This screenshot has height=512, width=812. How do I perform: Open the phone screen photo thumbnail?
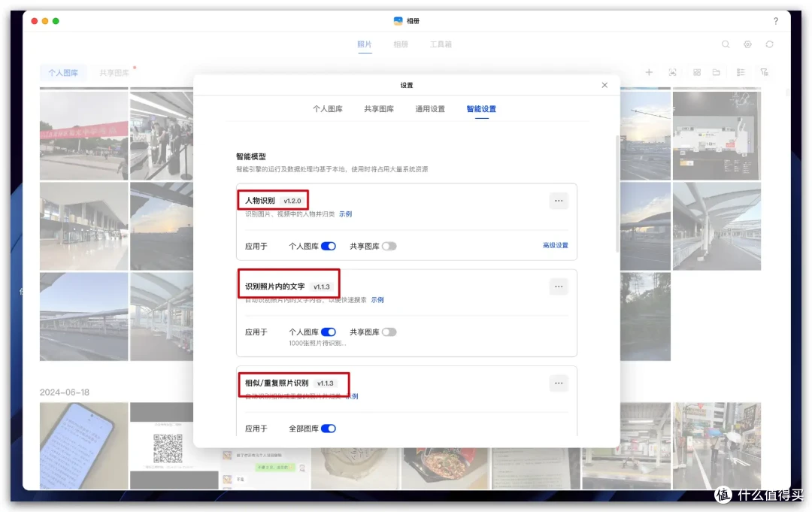[x=84, y=446]
